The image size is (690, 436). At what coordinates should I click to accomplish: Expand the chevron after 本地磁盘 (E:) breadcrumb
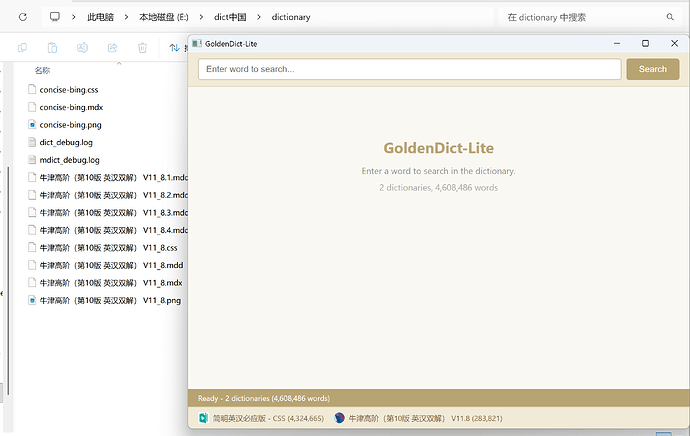(x=201, y=17)
